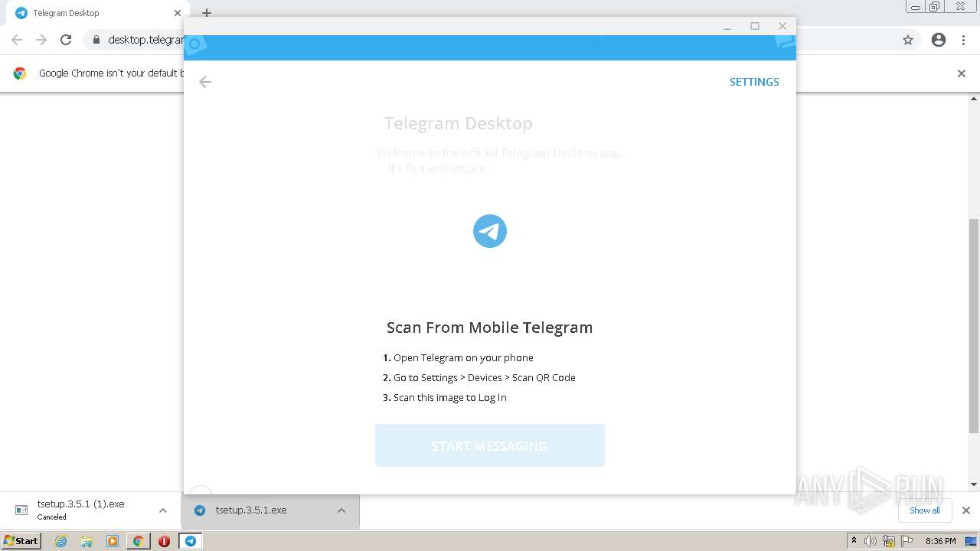Screen dimensions: 980x551
Task: Select the Telegram Desktop browser tab
Action: tap(93, 13)
